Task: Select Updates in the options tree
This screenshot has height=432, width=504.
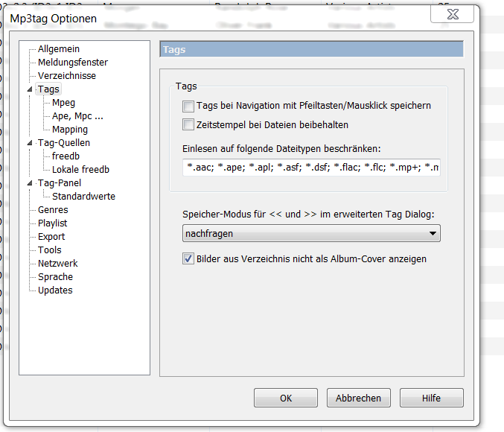Action: point(55,290)
